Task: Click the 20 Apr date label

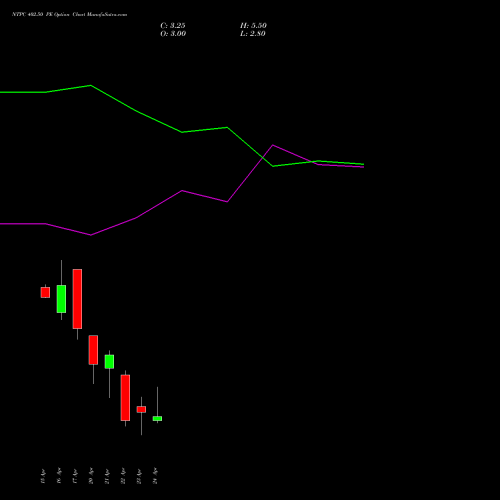Action: click(91, 476)
